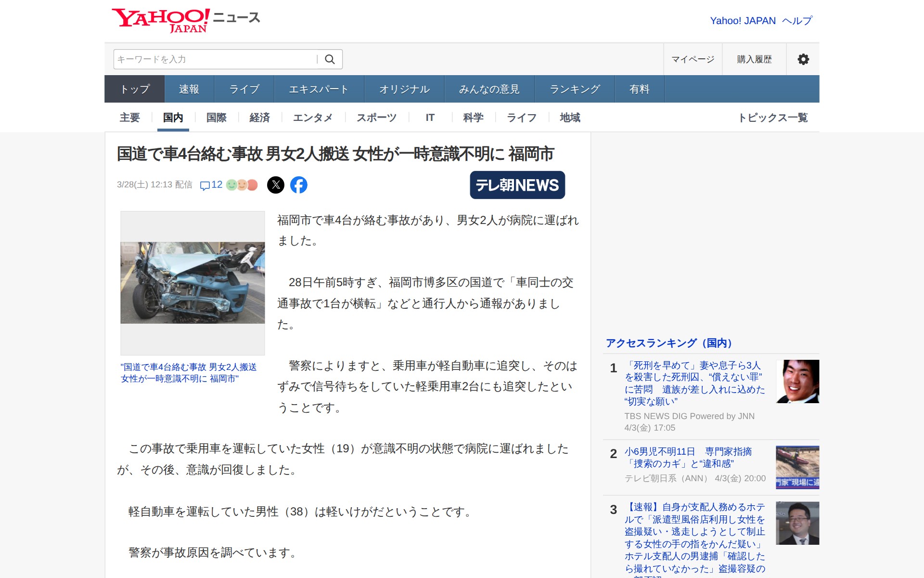Toggle the green smiley reaction

point(231,184)
